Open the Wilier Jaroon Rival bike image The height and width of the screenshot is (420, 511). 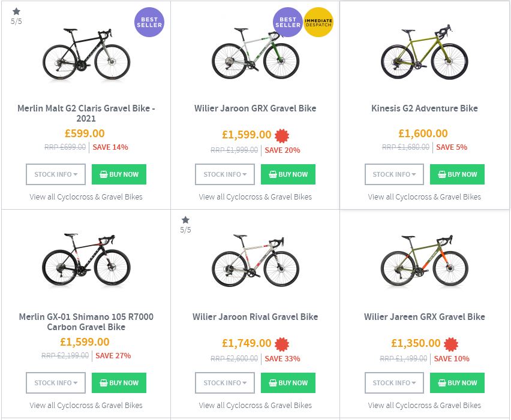256,262
